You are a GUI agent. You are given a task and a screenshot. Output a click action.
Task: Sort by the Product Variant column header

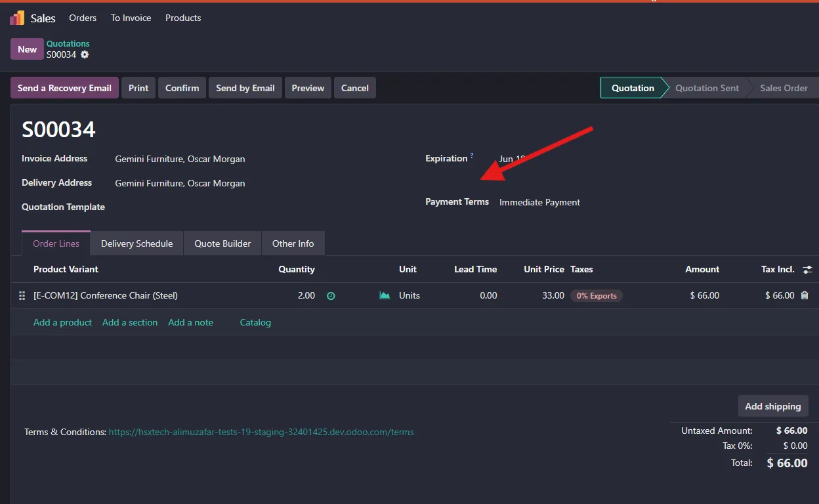point(66,270)
